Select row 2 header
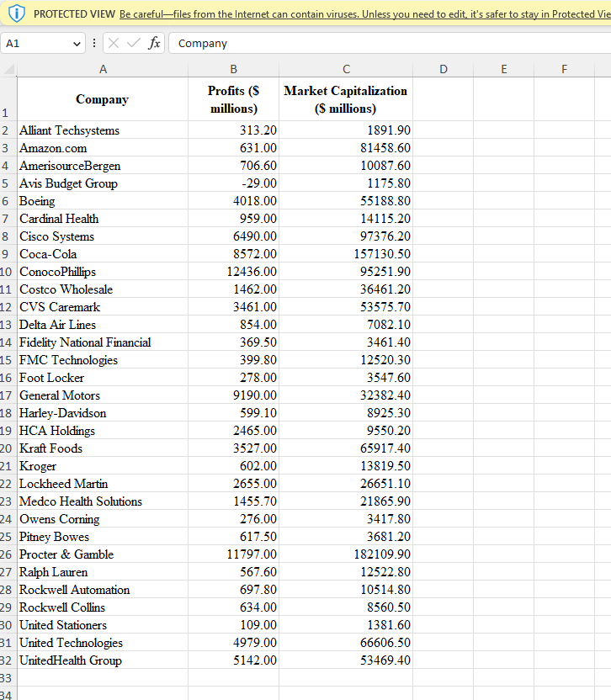The width and height of the screenshot is (611, 700). tap(8, 130)
